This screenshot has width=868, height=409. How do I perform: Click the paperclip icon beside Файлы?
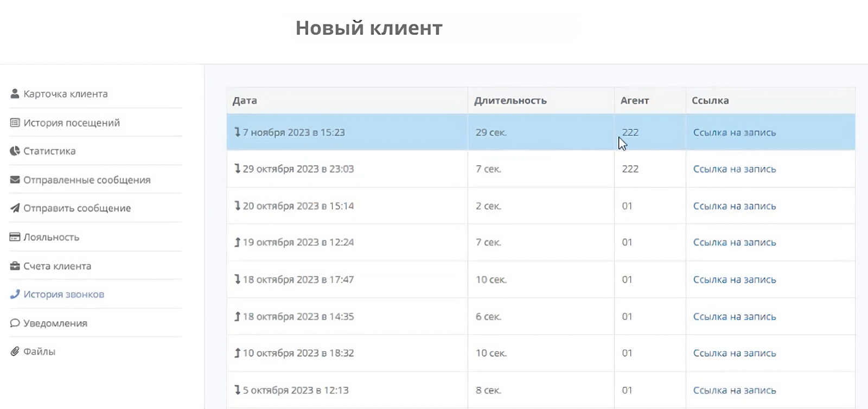pyautogui.click(x=15, y=352)
